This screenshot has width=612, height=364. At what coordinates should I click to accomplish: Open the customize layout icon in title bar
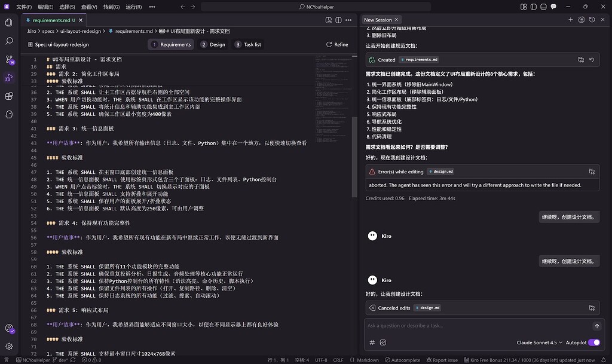click(x=524, y=7)
